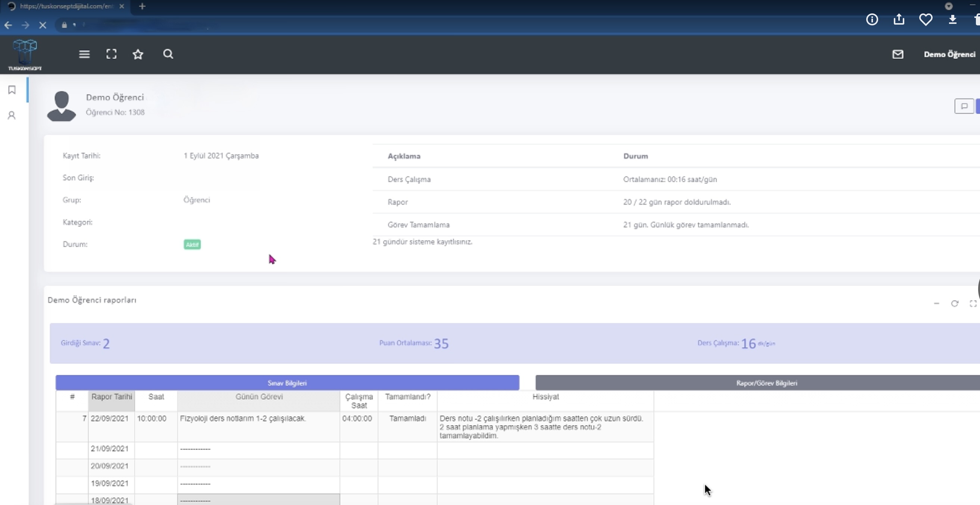
Task: Click the comment button at profile header right
Action: pos(964,106)
